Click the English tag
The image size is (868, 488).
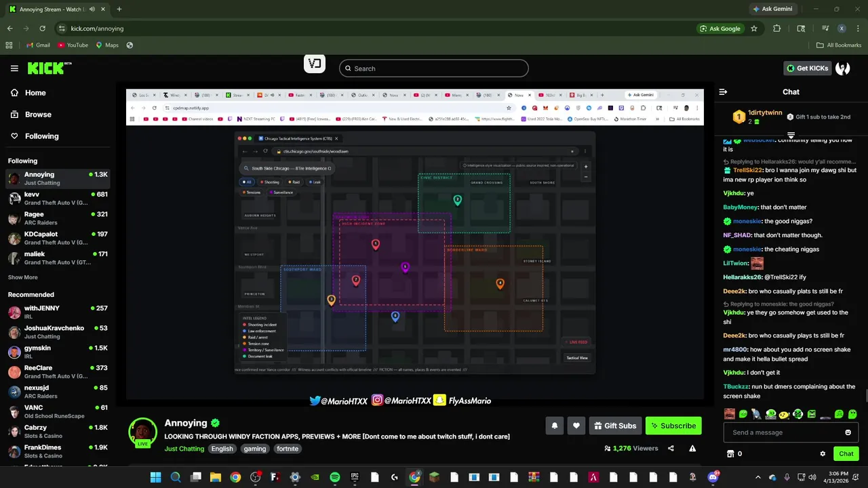[x=222, y=449]
